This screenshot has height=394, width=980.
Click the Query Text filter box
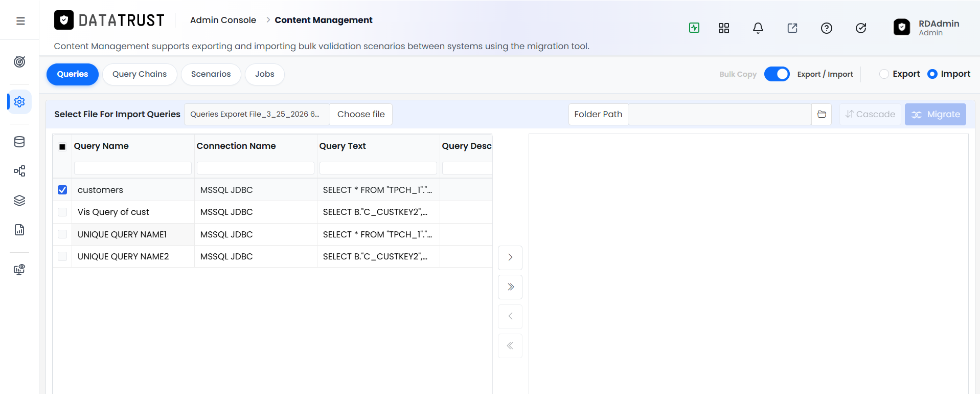[378, 168]
